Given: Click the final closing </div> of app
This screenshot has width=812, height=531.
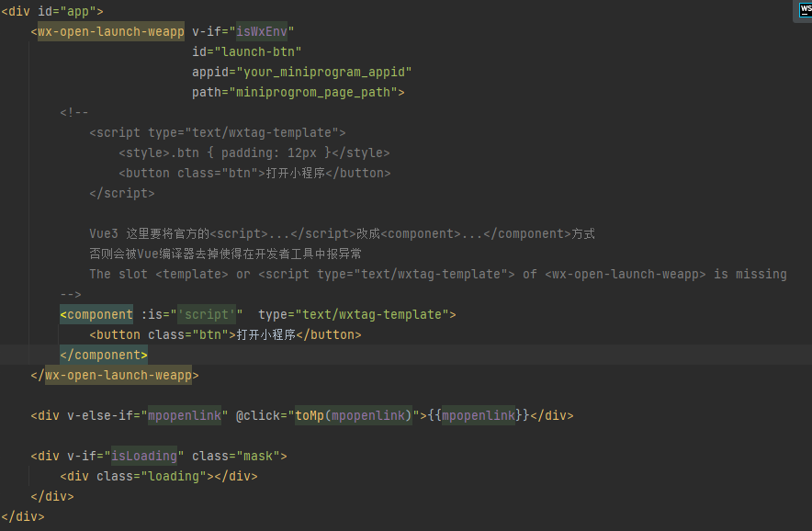Looking at the screenshot, I should tap(23, 516).
